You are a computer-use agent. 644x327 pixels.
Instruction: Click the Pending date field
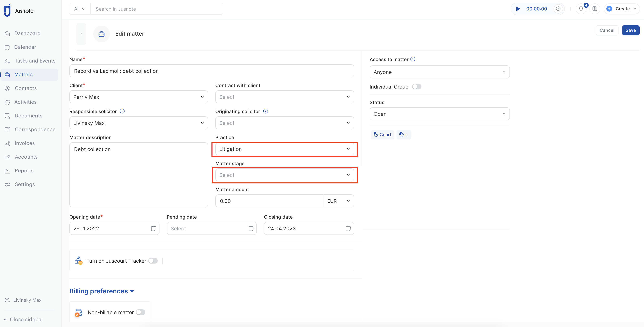pos(212,228)
